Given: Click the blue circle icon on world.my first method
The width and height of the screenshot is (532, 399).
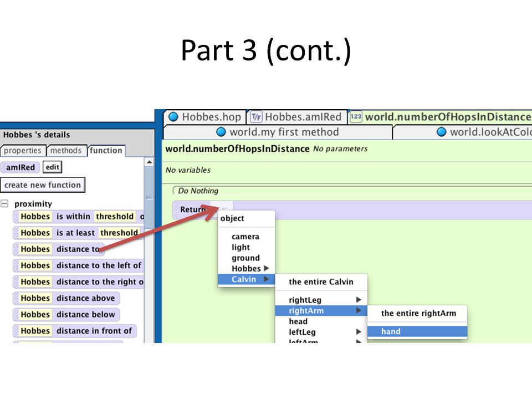Looking at the screenshot, I should point(221,132).
